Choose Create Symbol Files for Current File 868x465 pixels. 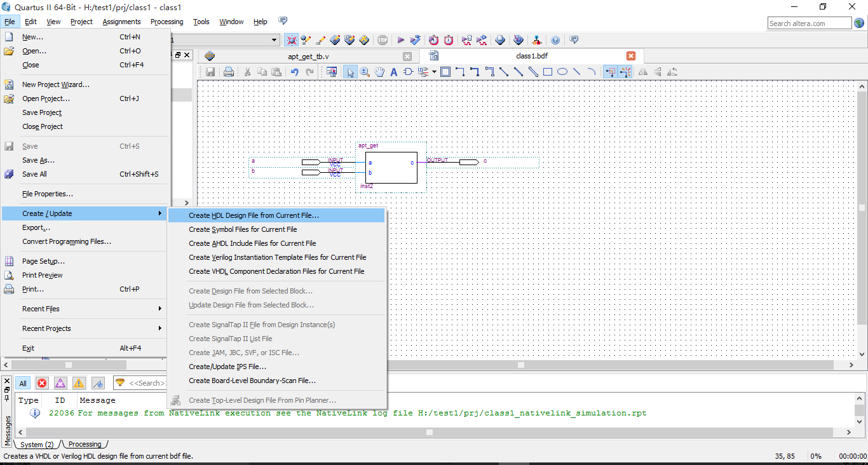coord(276,229)
